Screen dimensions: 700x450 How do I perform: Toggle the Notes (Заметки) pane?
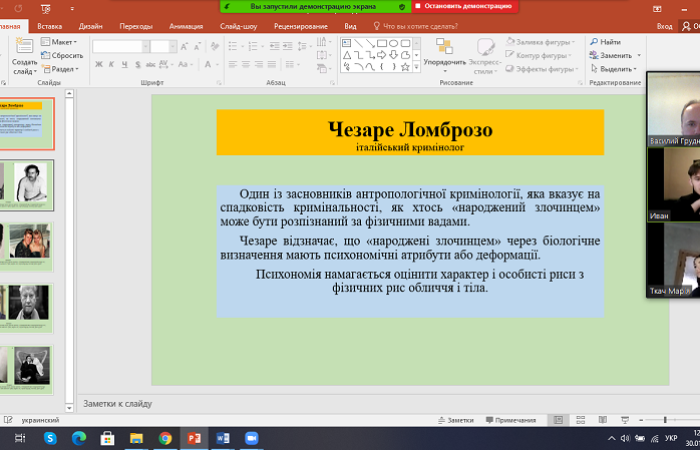(x=455, y=420)
